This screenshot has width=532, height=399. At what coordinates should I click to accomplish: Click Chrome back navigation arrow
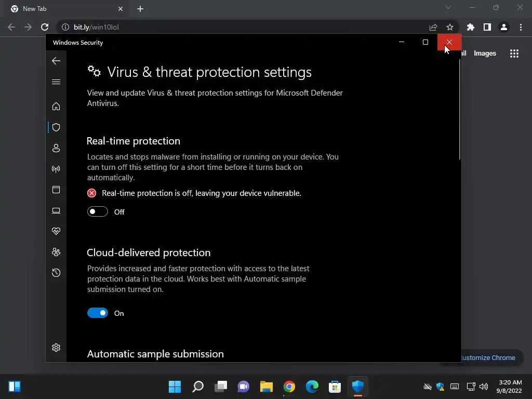tap(11, 27)
